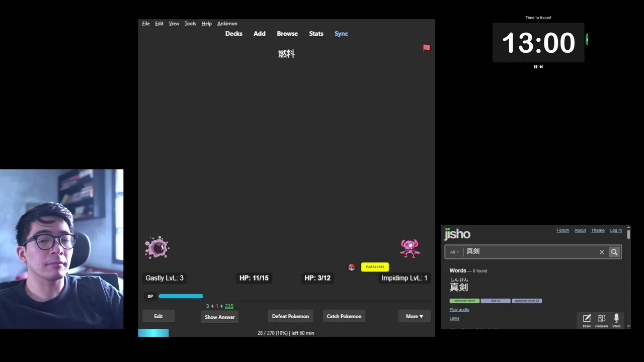Click the Edit button below the card
644x362 pixels.
[158, 316]
